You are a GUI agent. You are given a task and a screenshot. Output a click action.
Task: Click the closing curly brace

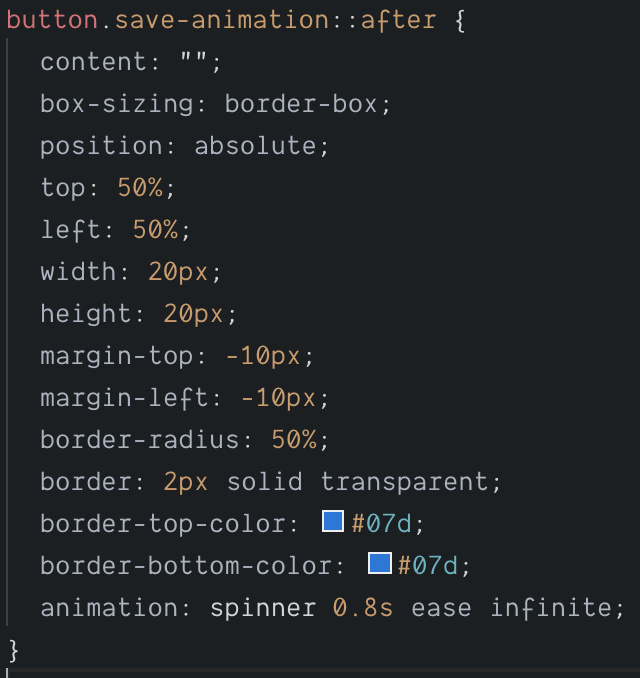(x=13, y=650)
